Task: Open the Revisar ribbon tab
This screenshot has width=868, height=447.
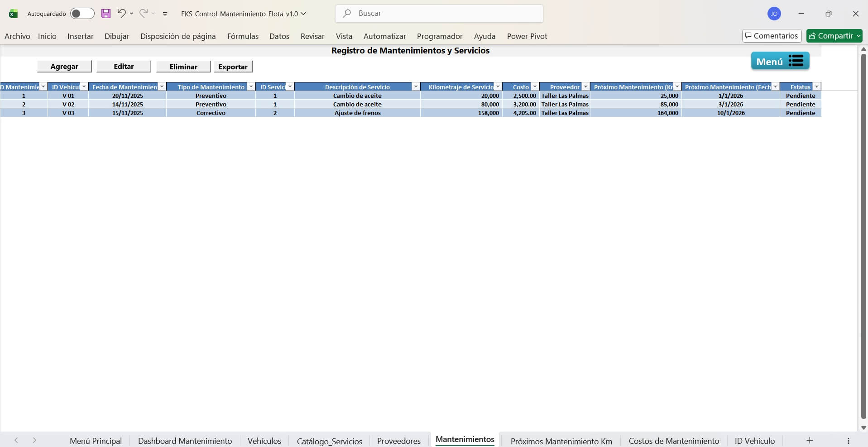Action: 312,36
